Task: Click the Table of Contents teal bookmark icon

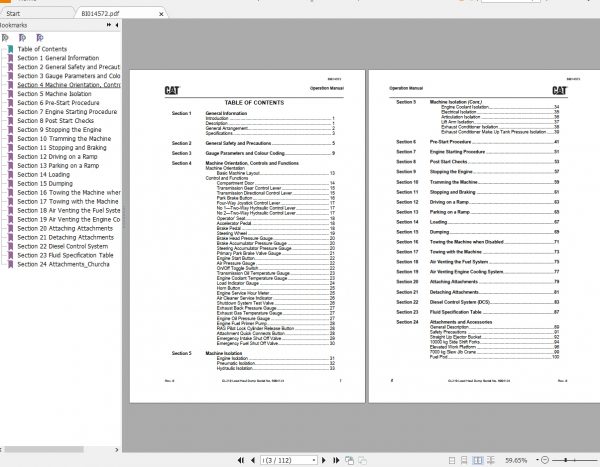Action: (10, 49)
